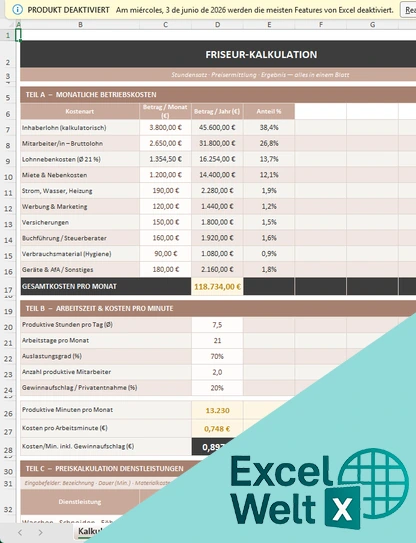Image resolution: width=416 pixels, height=543 pixels.
Task: Select the 1.920,00 € cell
Action: [217, 238]
